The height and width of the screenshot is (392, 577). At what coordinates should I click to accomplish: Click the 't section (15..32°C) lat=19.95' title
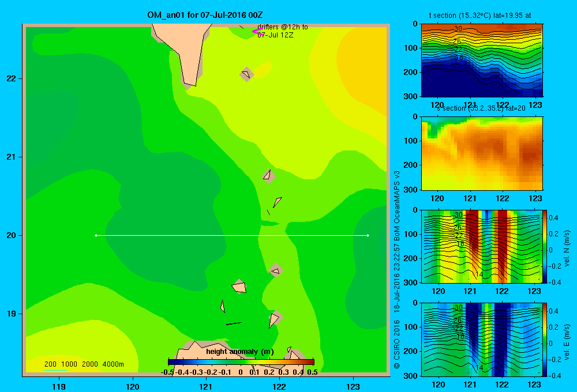click(x=480, y=16)
